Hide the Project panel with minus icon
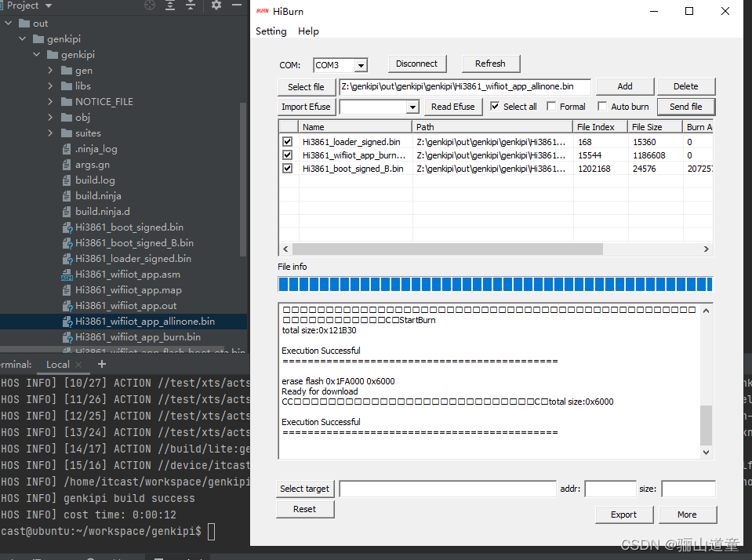 coord(237,5)
